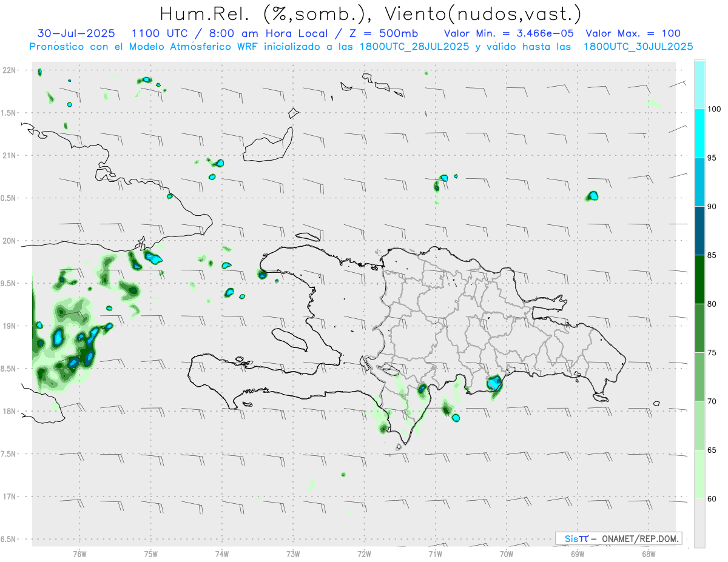Click the 19N latitude label

pos(9,326)
